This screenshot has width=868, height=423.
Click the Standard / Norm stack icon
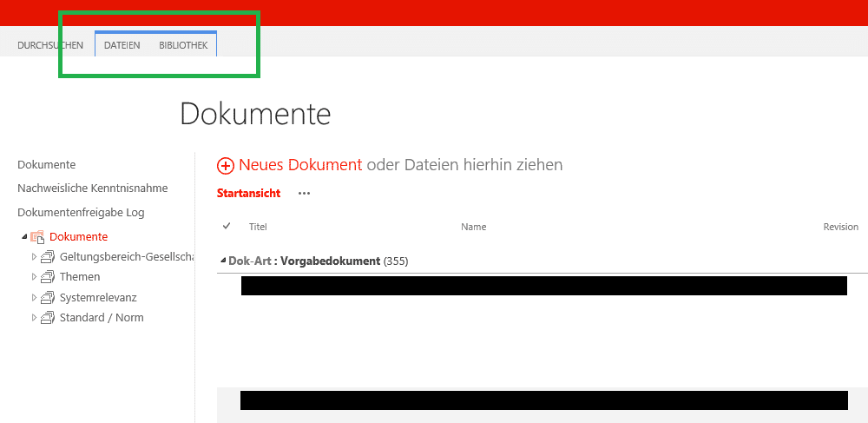pyautogui.click(x=49, y=318)
